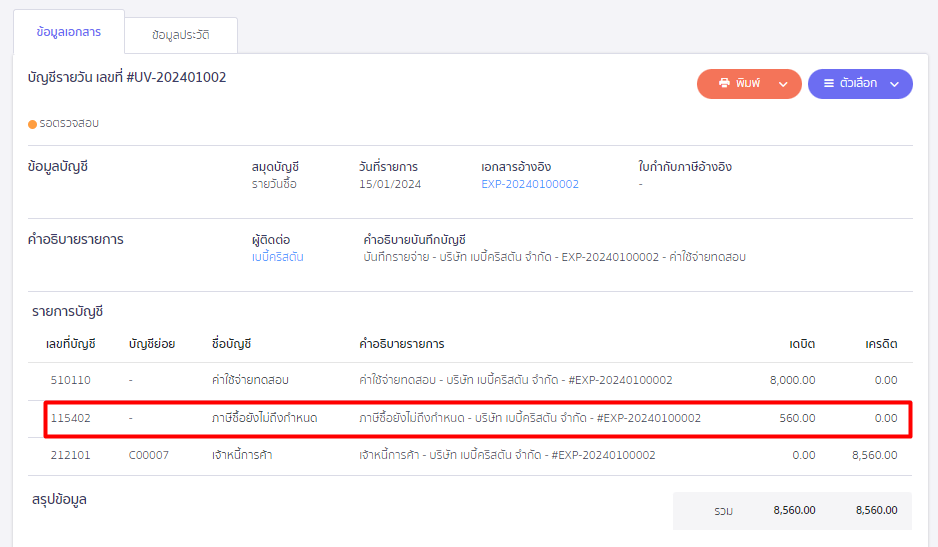Click the hamburger icon on the ตัวเลือก button
Viewport: 938px width, 547px height.
(x=829, y=83)
